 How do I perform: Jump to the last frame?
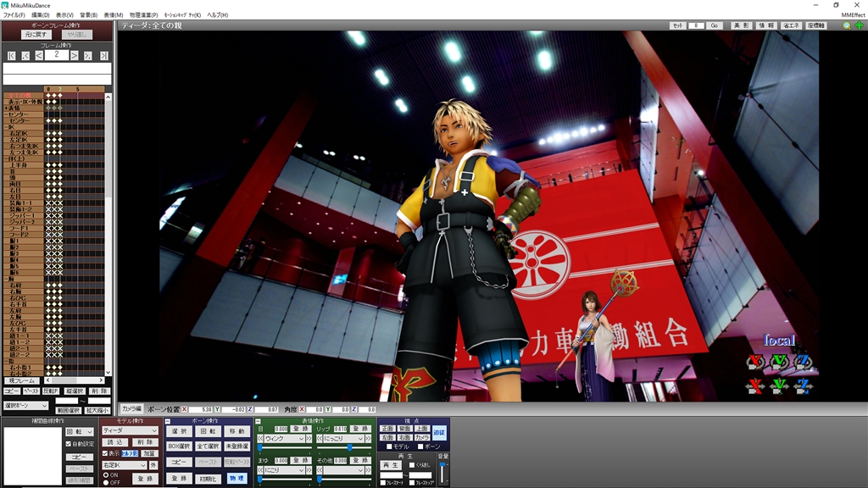(103, 55)
